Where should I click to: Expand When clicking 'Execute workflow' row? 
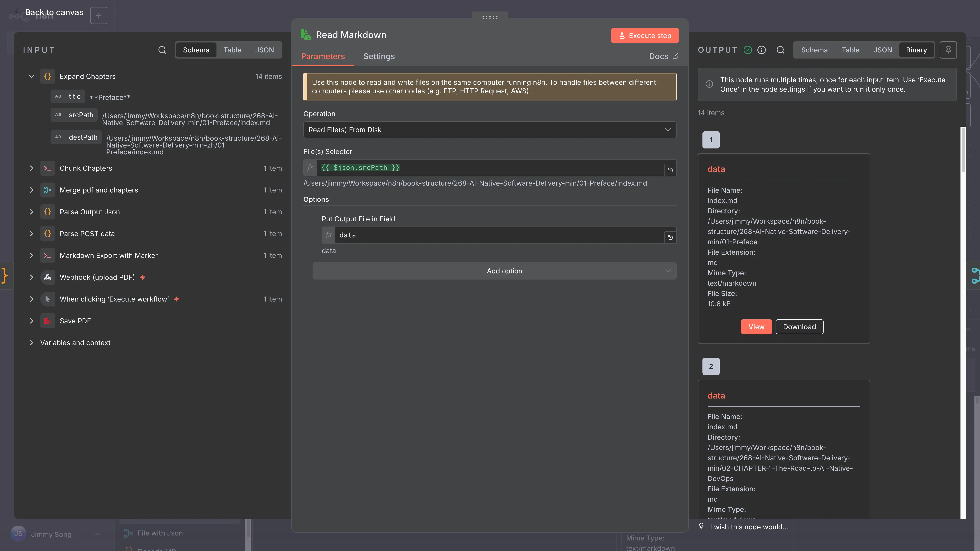32,299
